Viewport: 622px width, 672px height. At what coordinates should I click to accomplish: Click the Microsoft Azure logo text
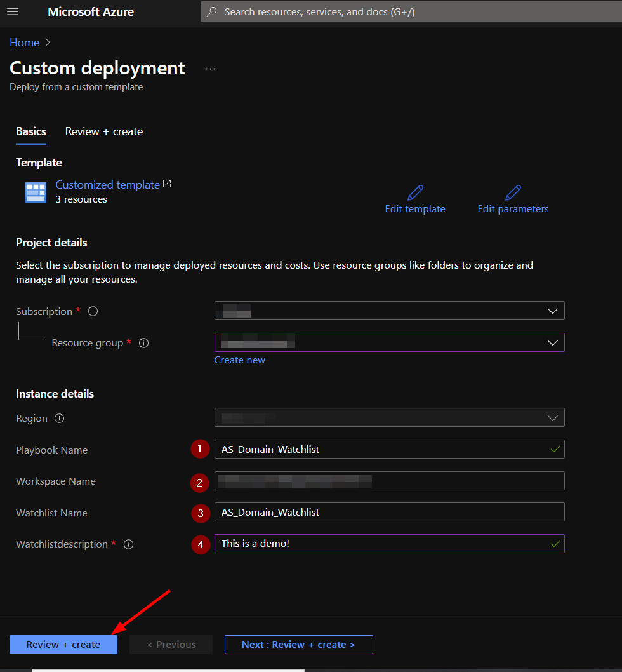point(91,11)
